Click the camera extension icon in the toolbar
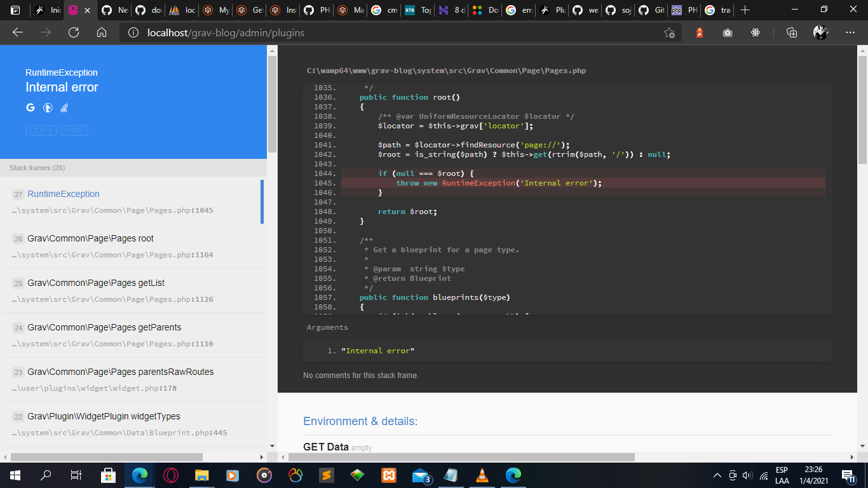868x488 pixels. 728,32
